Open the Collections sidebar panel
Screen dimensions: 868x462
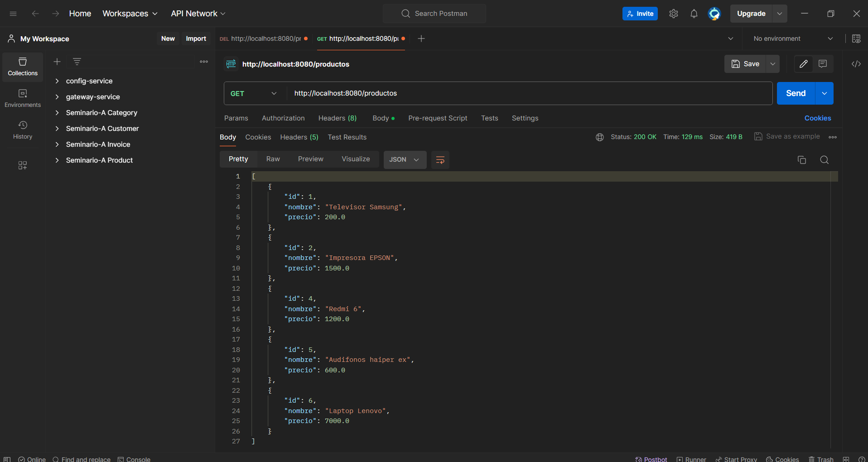(23, 67)
